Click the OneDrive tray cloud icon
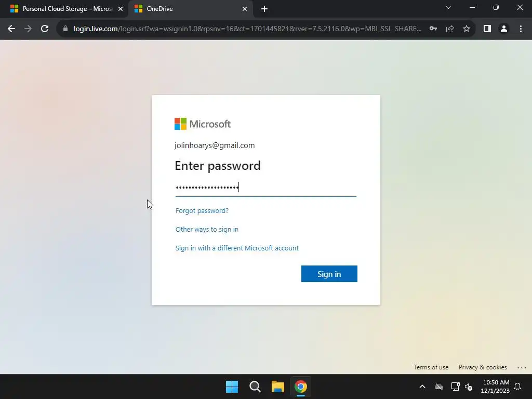 pyautogui.click(x=439, y=387)
